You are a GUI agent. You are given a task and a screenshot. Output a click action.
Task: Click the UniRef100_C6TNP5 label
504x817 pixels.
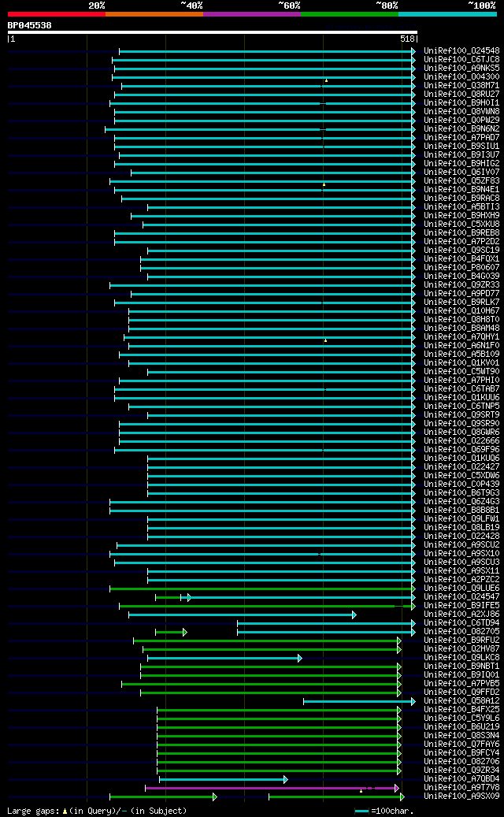tap(461, 407)
